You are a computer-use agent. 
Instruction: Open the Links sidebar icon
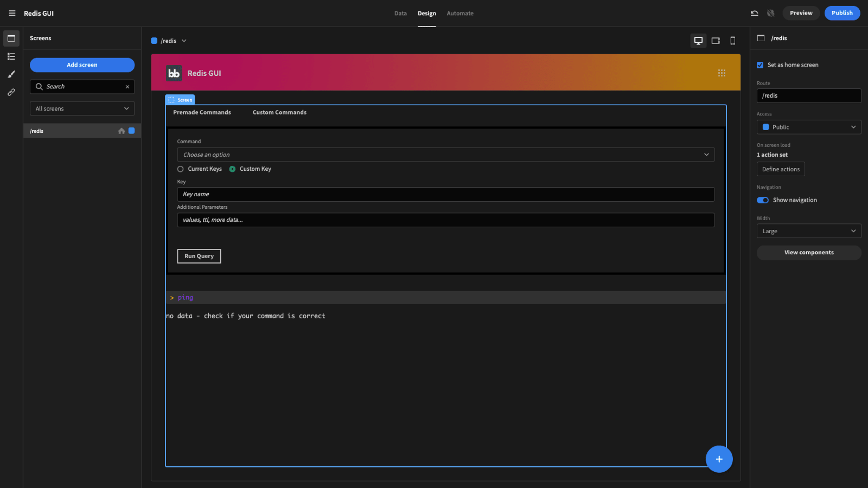[11, 92]
